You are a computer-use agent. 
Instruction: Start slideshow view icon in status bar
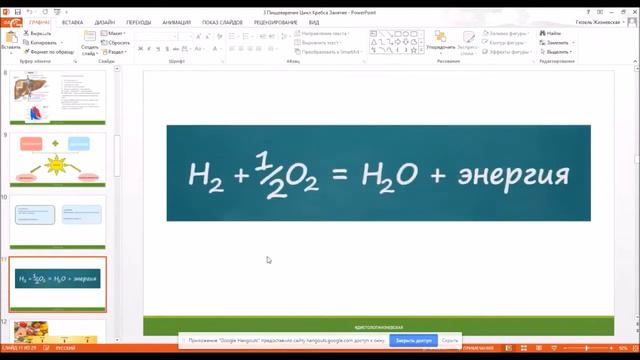554,348
